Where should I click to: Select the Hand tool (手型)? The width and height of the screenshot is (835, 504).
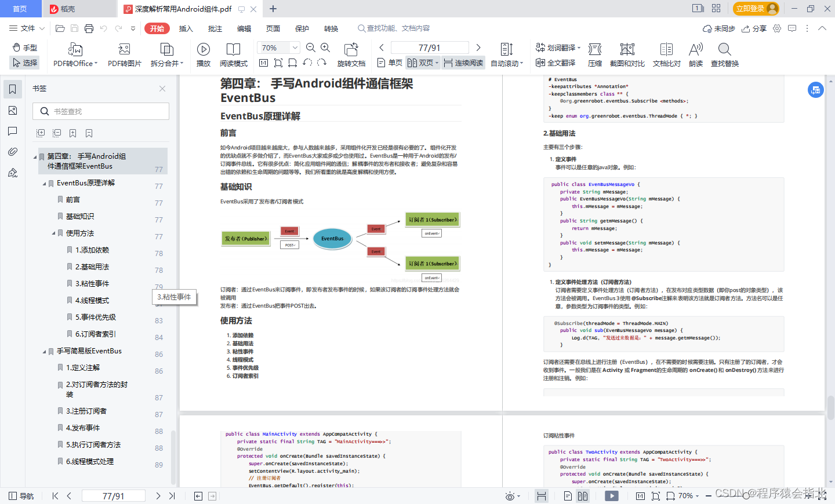pos(25,48)
